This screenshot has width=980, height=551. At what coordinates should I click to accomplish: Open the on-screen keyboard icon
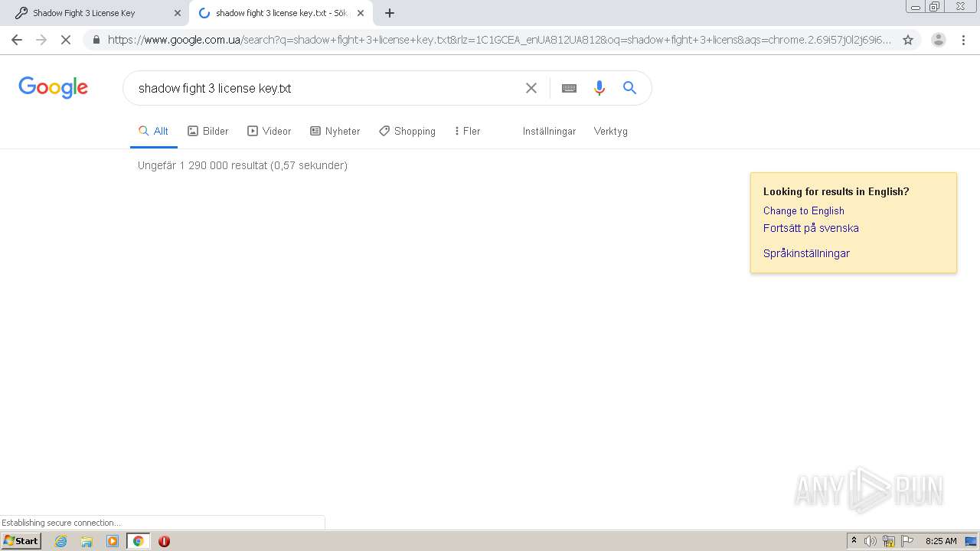click(x=569, y=88)
